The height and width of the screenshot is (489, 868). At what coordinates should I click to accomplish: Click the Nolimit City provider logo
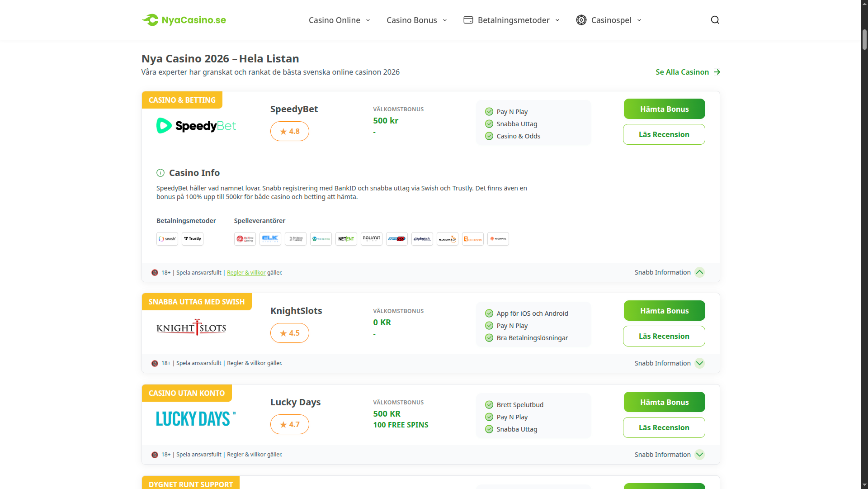coord(372,239)
